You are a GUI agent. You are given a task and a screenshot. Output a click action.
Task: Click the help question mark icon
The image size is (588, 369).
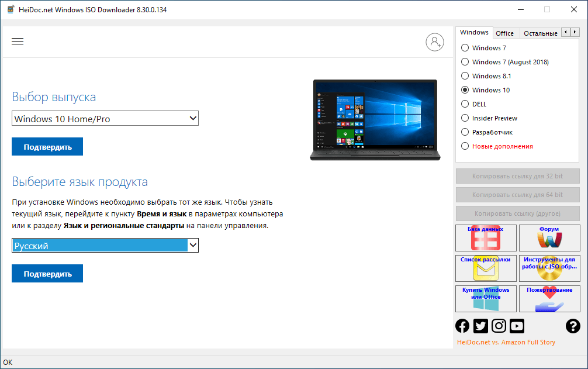pyautogui.click(x=573, y=326)
